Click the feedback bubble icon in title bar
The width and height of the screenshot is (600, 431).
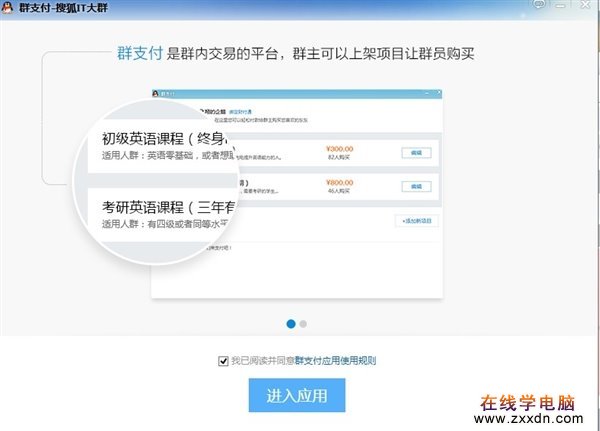(x=539, y=4)
